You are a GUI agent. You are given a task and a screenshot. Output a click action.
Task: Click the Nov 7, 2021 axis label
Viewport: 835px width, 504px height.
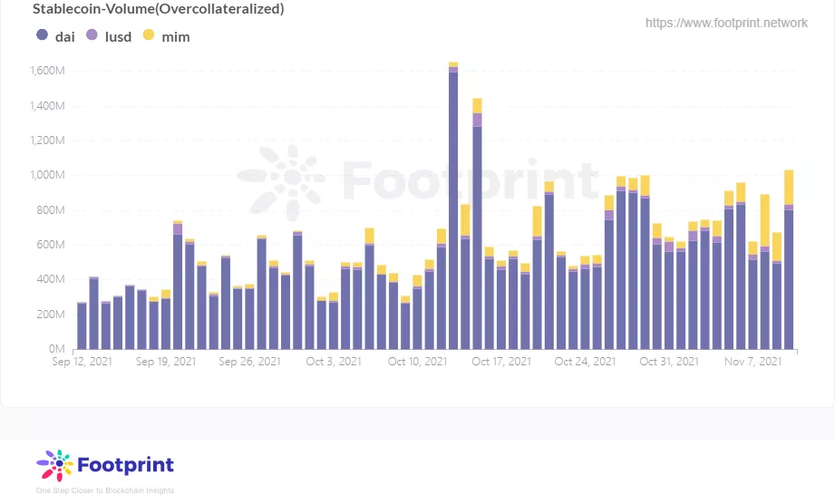(x=753, y=362)
